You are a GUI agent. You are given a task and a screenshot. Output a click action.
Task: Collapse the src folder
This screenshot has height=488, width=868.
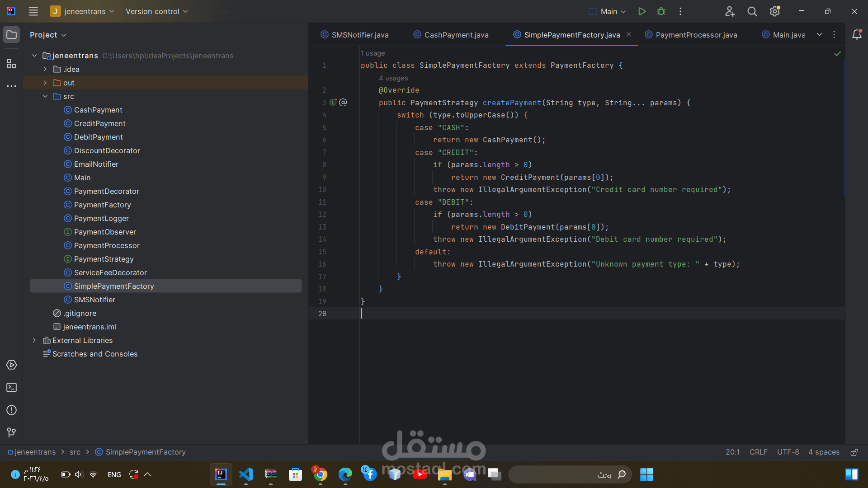45,96
